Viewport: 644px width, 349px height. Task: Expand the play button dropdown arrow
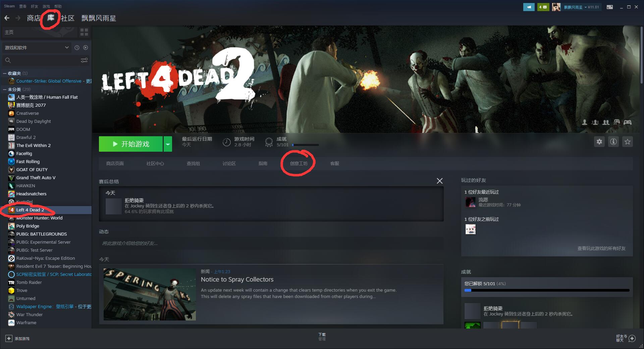[168, 144]
